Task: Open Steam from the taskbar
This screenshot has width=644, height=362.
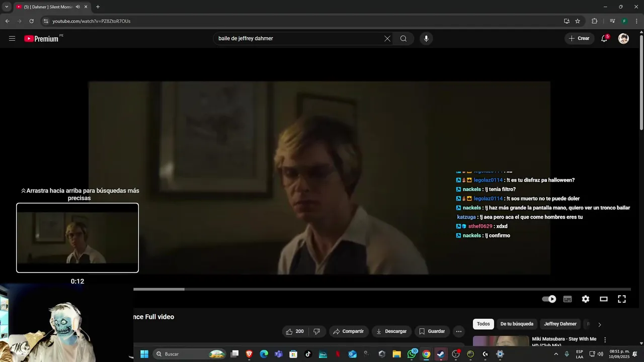Action: click(x=441, y=354)
